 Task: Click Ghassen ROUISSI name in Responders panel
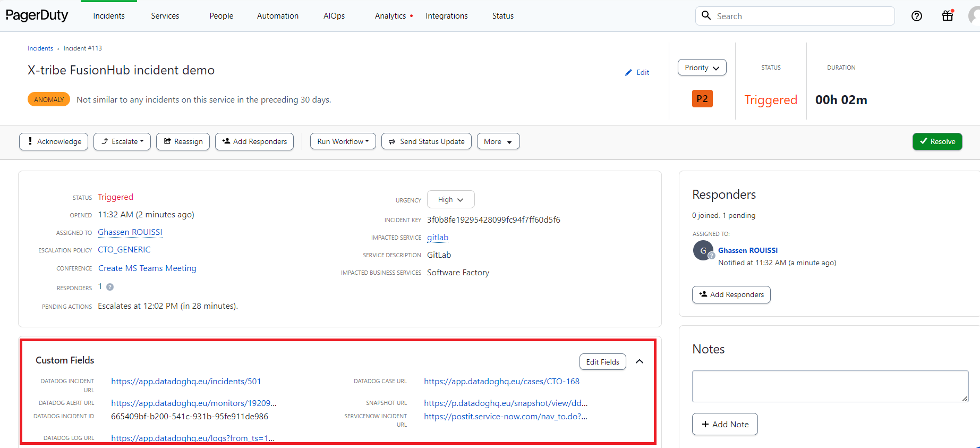pyautogui.click(x=748, y=250)
